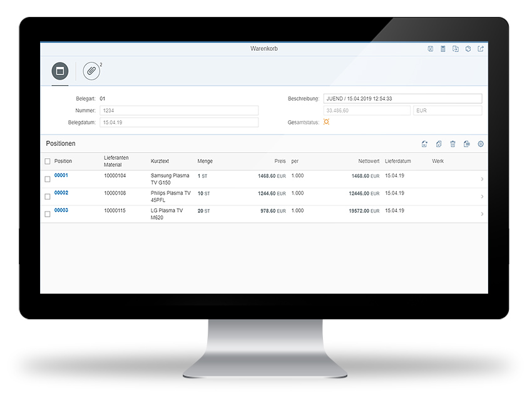Click the Gesamtstatus sun status icon
The image size is (532, 407).
click(x=326, y=122)
